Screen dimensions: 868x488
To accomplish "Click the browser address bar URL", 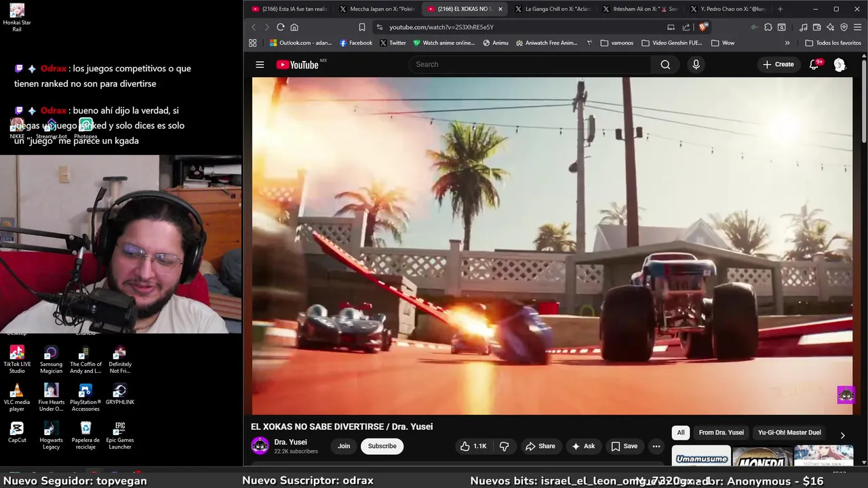I will (x=441, y=27).
